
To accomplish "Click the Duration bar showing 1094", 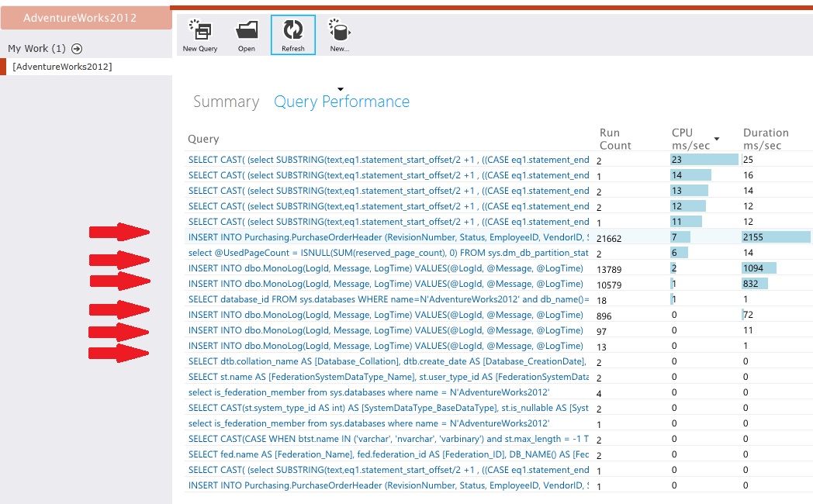I will (759, 268).
